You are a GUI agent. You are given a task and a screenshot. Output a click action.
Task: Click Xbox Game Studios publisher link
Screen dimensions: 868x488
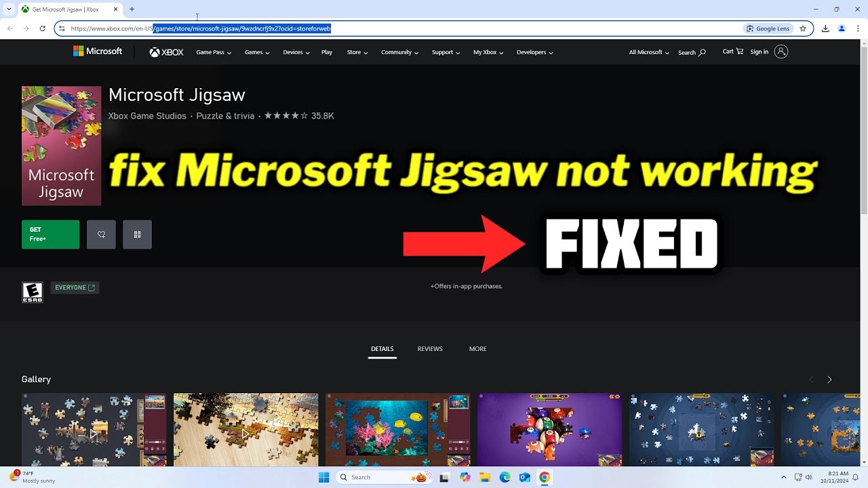coord(147,116)
